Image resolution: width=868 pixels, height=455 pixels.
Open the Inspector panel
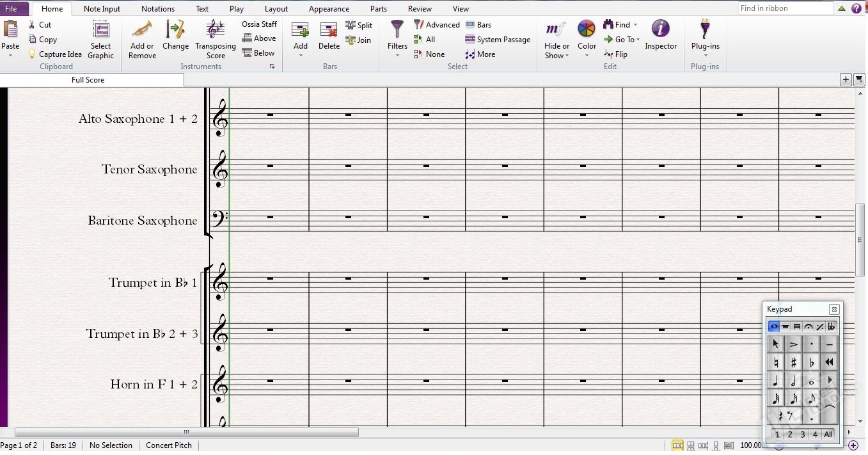(x=660, y=30)
